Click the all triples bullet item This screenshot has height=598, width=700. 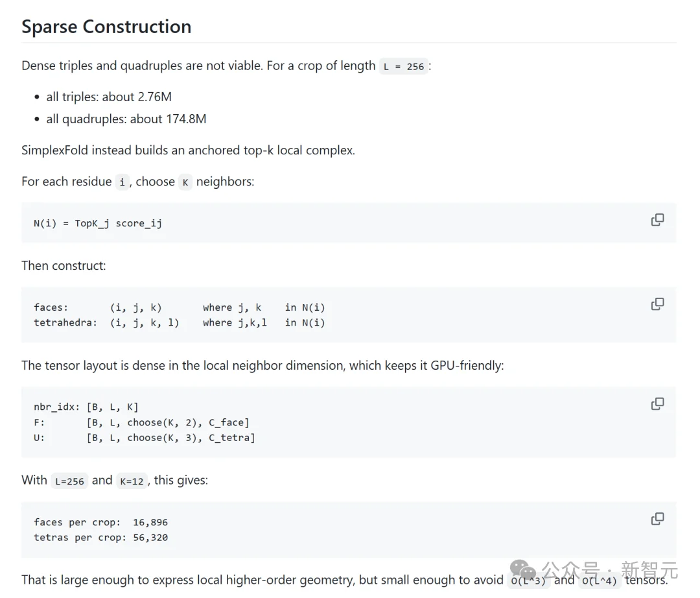(x=109, y=97)
